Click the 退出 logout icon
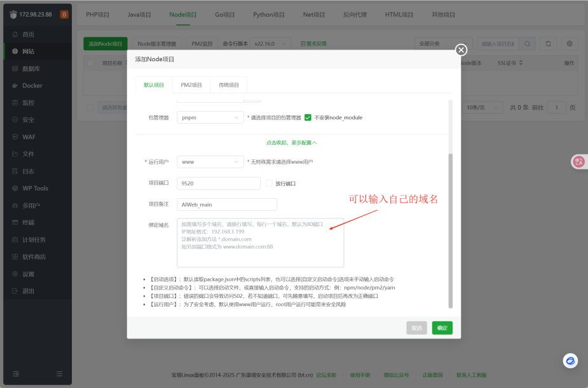Viewport: 588px width, 388px height. (15, 291)
